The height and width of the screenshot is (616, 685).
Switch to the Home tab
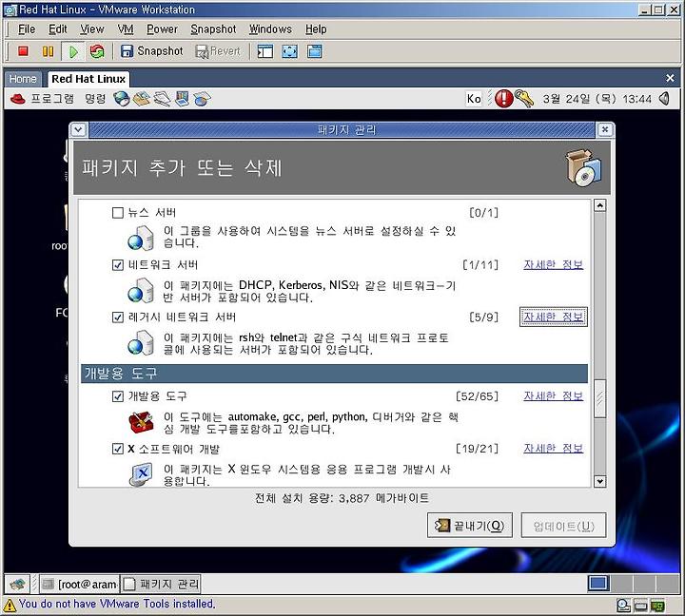pyautogui.click(x=23, y=79)
